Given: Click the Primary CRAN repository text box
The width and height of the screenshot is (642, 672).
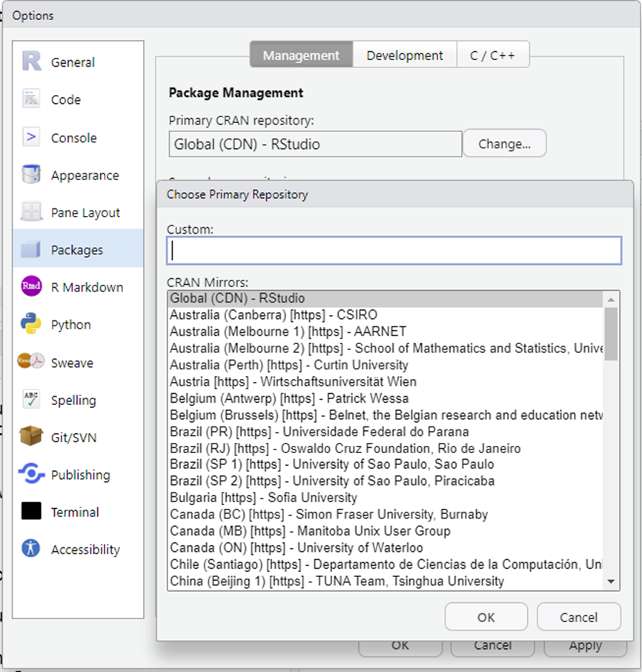Looking at the screenshot, I should [x=315, y=144].
